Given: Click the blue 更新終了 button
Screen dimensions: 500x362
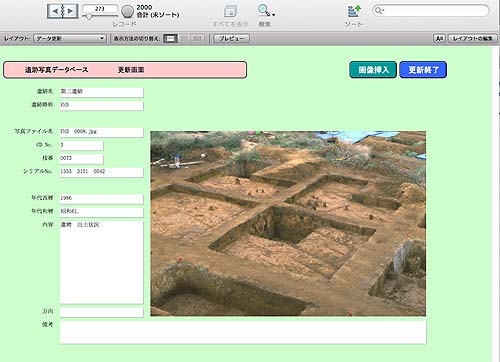Looking at the screenshot, I should (423, 70).
